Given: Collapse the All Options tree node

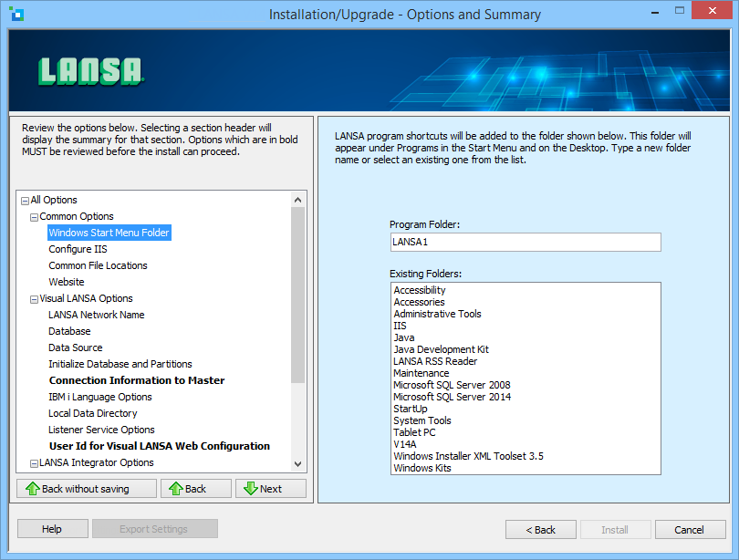Looking at the screenshot, I should [25, 202].
